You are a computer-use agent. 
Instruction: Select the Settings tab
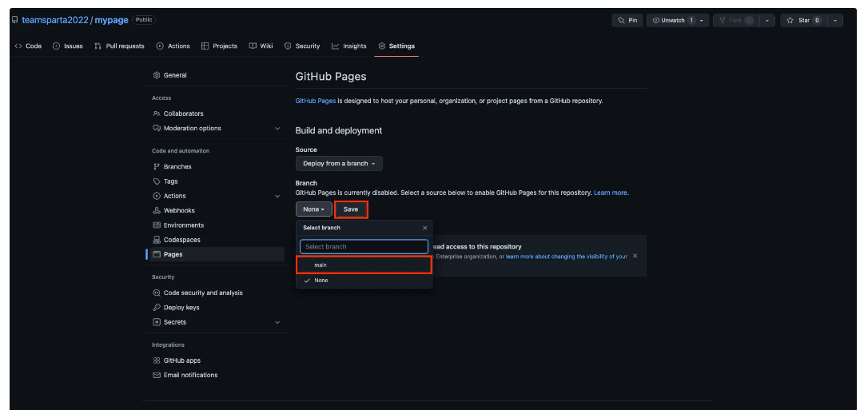click(x=396, y=46)
